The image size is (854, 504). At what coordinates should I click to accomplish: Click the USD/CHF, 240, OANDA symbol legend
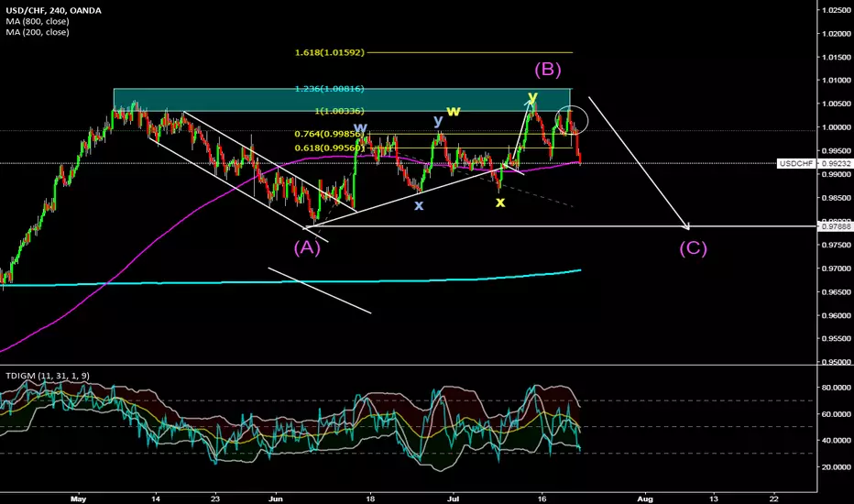click(53, 10)
